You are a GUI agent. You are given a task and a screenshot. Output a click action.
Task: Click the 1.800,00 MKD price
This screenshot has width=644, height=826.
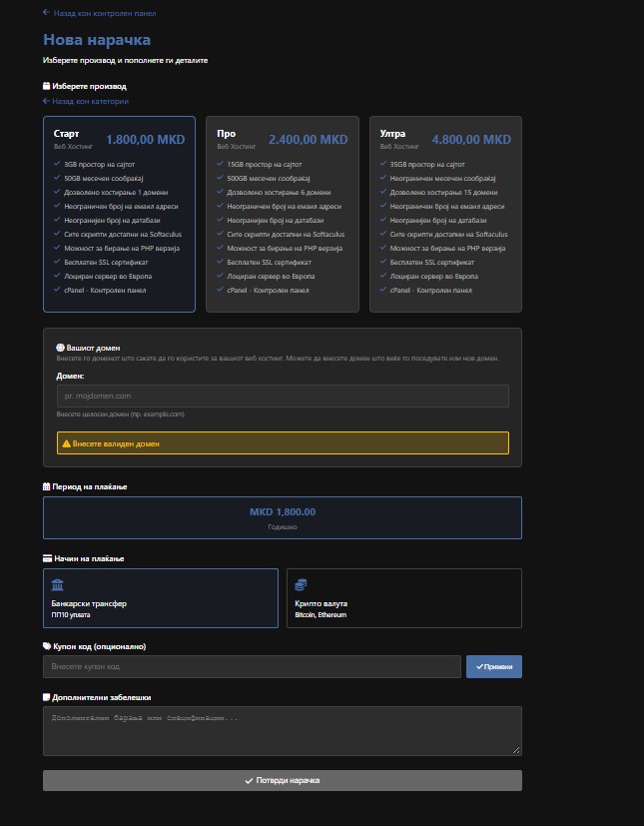pos(146,140)
